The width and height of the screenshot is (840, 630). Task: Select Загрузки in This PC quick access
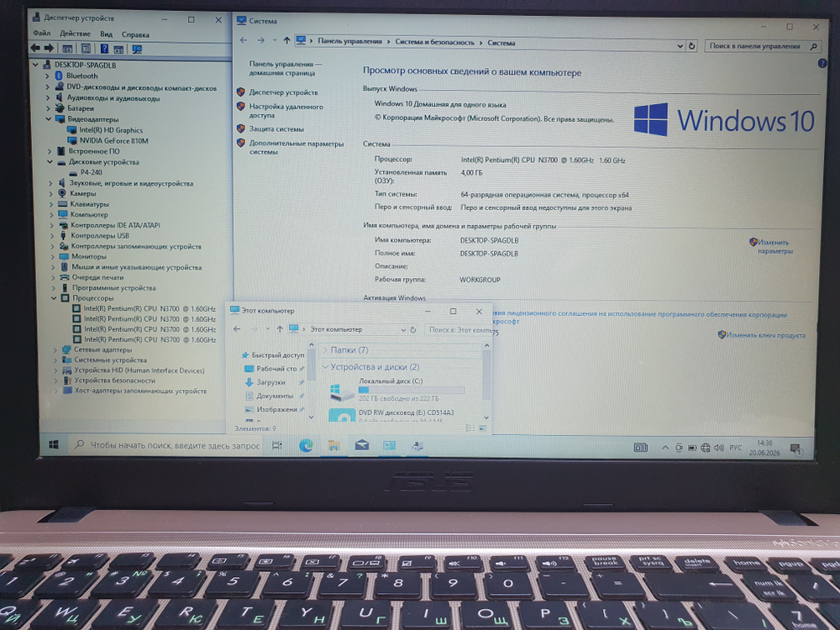pos(270,382)
